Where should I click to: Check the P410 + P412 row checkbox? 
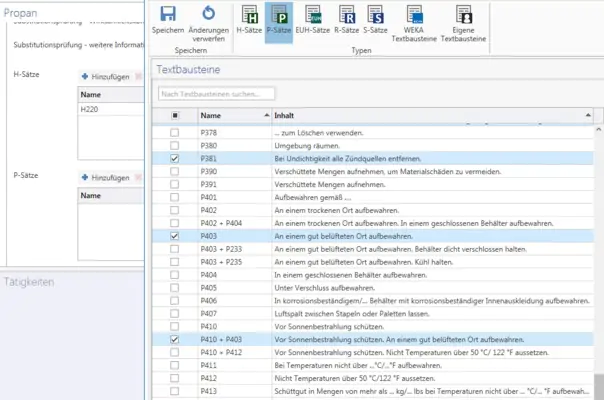[174, 352]
